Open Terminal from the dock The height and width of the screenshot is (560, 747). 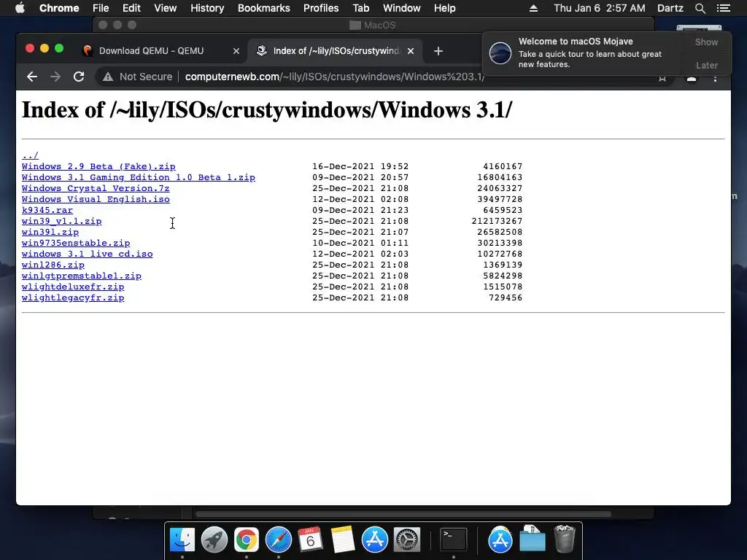click(453, 540)
